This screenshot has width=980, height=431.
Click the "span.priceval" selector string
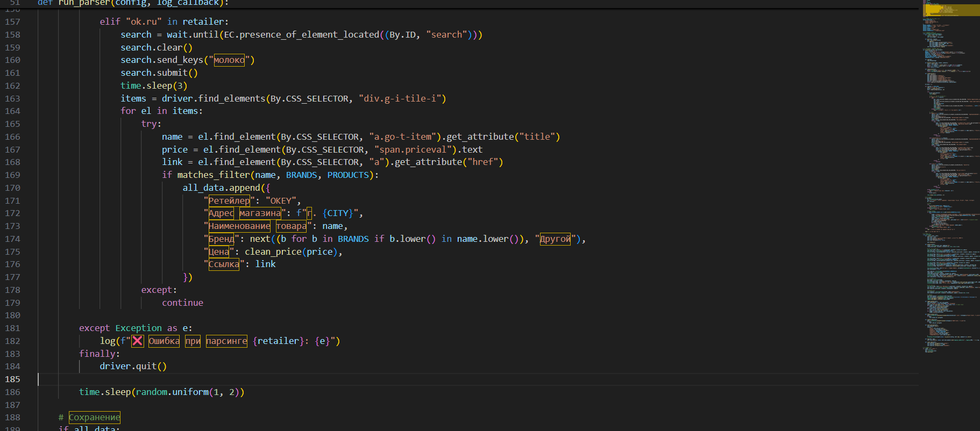pos(415,149)
